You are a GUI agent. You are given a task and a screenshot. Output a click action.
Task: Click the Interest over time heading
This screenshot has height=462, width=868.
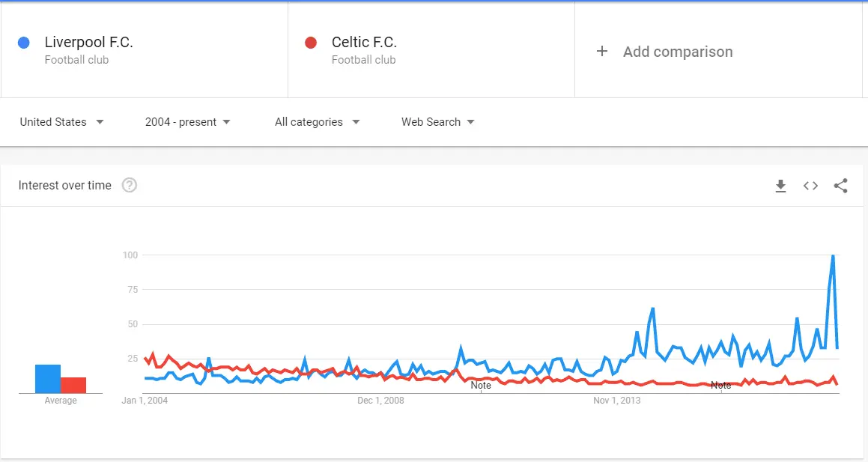click(x=64, y=186)
